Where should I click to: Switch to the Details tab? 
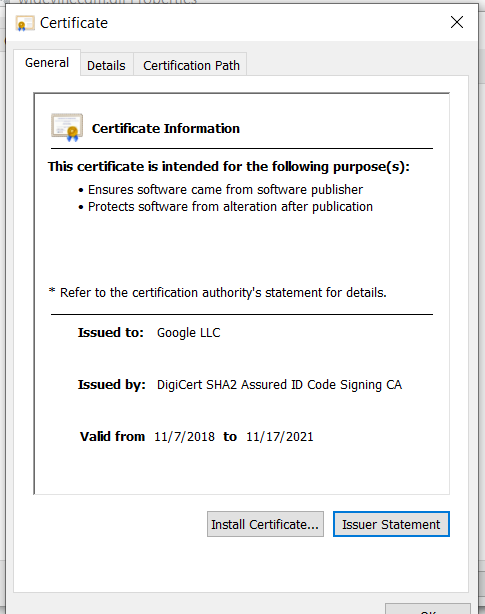[x=106, y=65]
